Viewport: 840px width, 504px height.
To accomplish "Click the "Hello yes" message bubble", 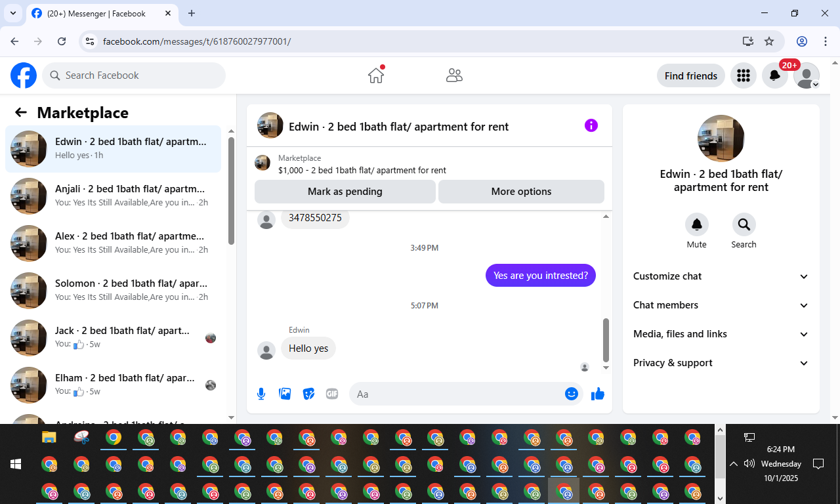I will coord(308,348).
